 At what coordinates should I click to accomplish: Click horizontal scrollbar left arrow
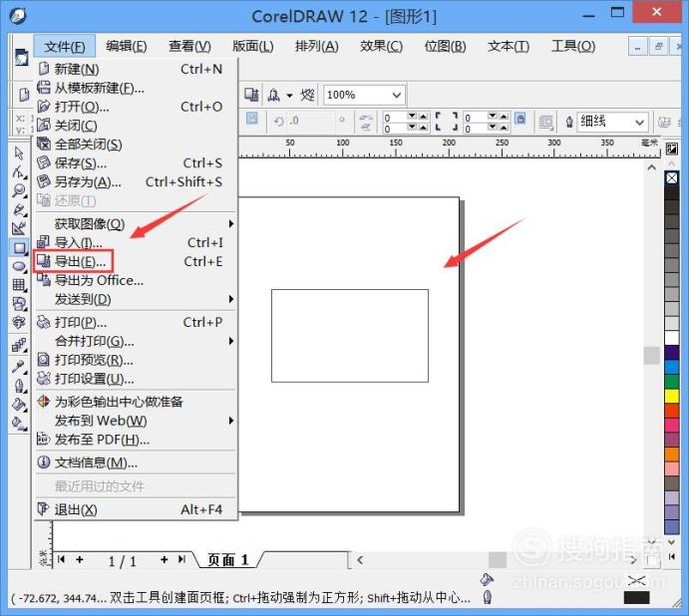click(360, 560)
